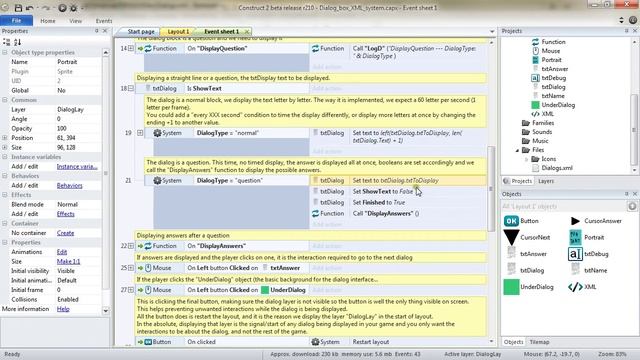Viewport: 640px width, 360px height.
Task: Click the Animations Edit link
Action: pyautogui.click(x=62, y=252)
